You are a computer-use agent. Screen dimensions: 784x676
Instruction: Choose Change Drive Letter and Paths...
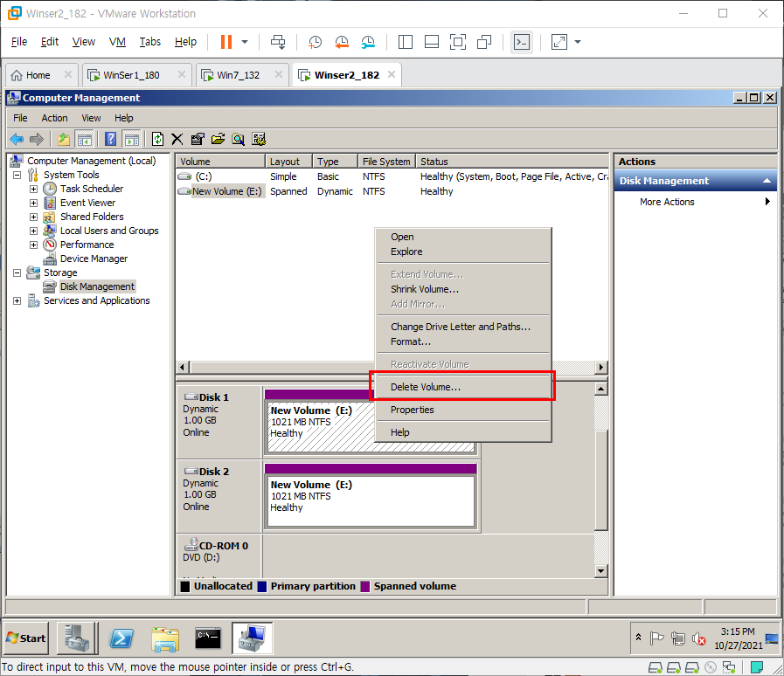tap(463, 327)
